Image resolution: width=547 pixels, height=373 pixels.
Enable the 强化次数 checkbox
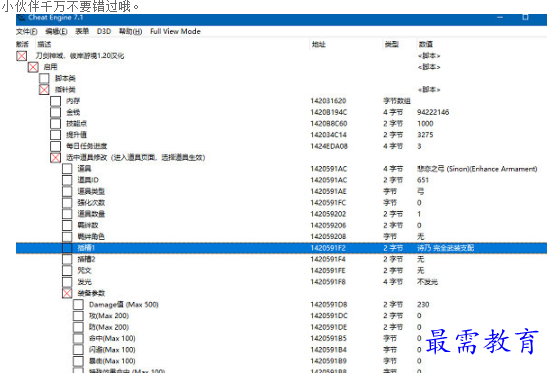tap(67, 203)
